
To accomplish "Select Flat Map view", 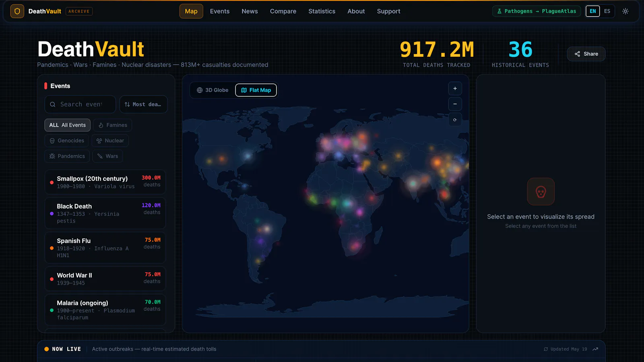I will tap(256, 90).
